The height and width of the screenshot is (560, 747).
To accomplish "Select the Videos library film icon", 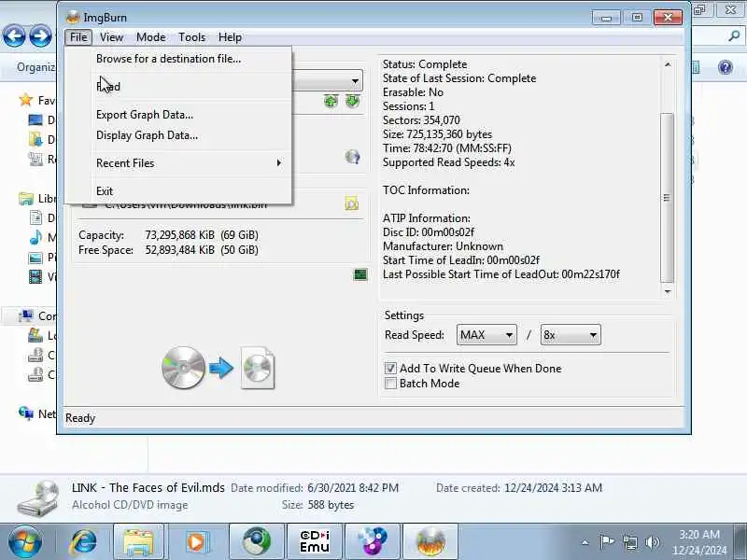I will tap(35, 276).
